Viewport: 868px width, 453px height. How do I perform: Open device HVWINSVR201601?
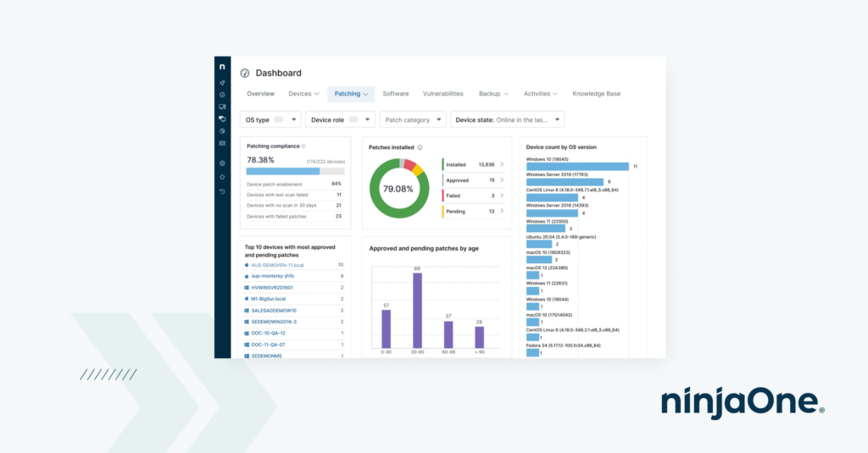click(272, 288)
